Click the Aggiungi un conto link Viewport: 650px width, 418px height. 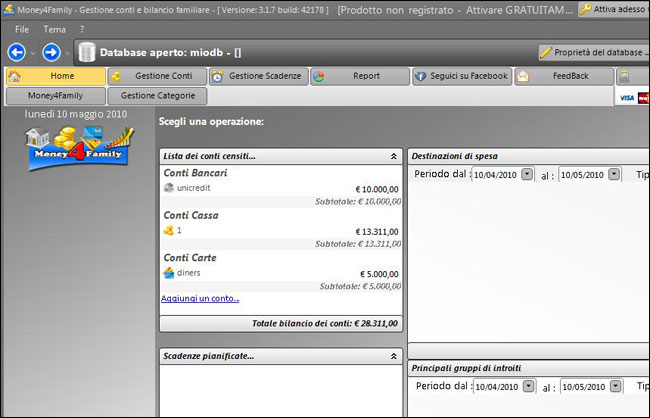[x=200, y=298]
